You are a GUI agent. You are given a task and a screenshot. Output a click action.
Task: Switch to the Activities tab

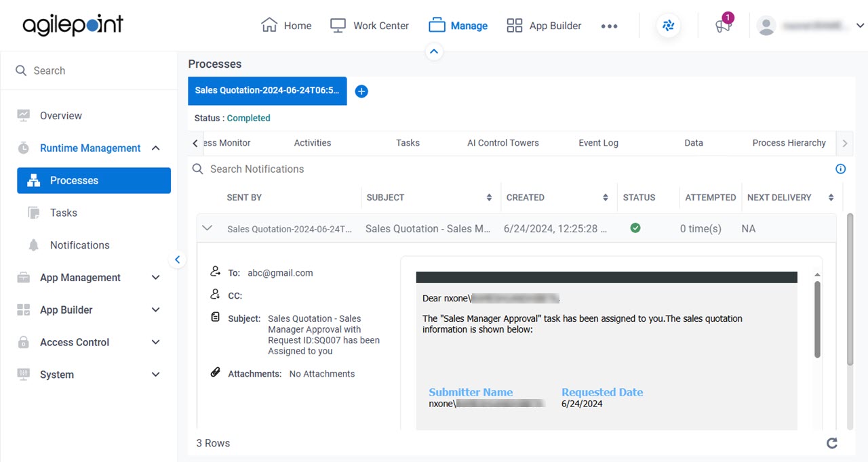313,143
